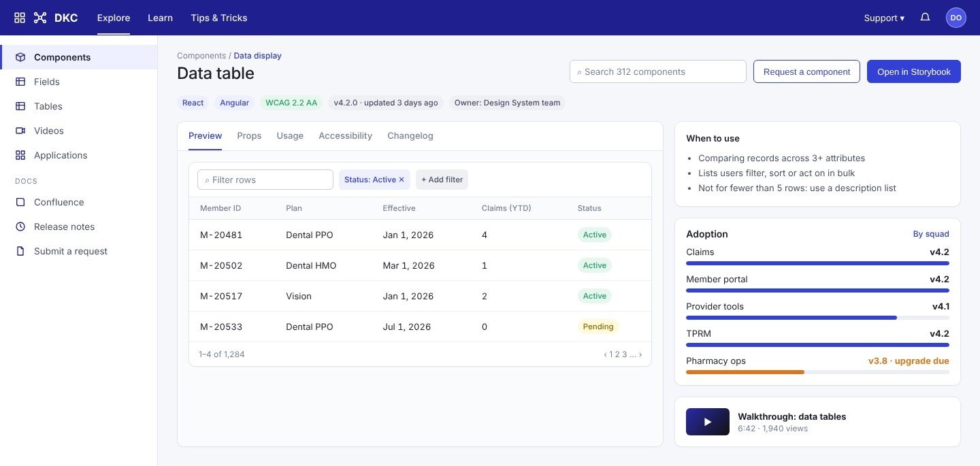Screen dimensions: 980x466
Task: Click the Pharmacy ops adoption progress bar
Action: 817,372
